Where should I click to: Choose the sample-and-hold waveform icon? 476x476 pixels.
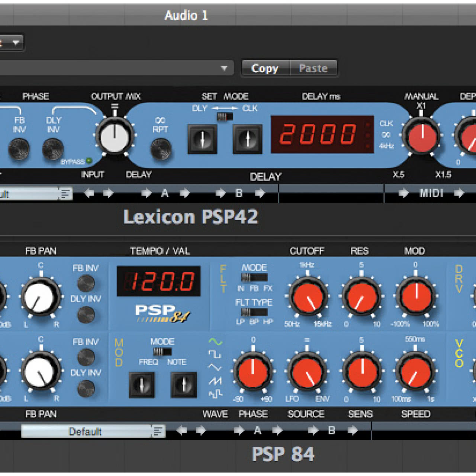[215, 393]
